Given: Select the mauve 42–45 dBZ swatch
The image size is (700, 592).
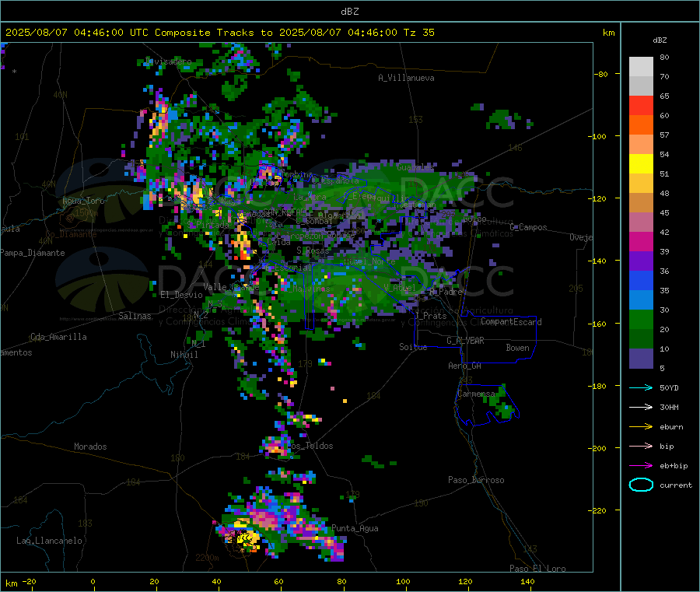Looking at the screenshot, I should click(x=641, y=222).
